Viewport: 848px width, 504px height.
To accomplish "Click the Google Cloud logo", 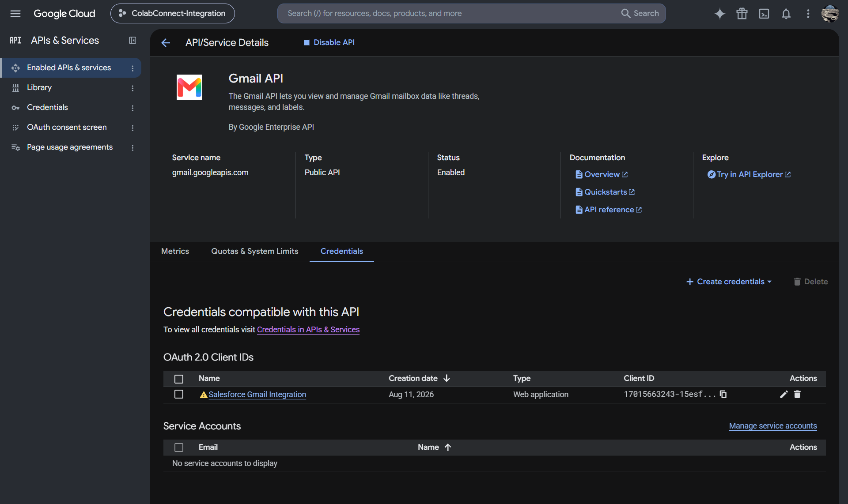I will click(x=64, y=13).
